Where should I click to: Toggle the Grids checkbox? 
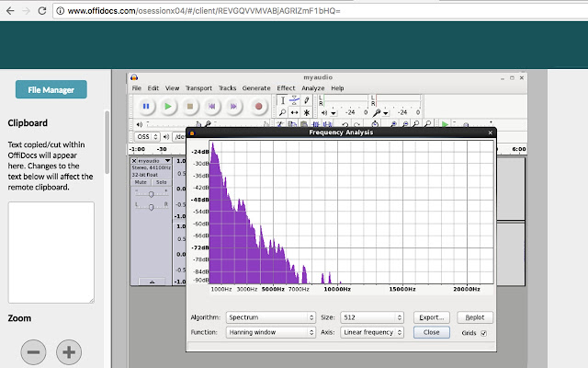(x=484, y=333)
